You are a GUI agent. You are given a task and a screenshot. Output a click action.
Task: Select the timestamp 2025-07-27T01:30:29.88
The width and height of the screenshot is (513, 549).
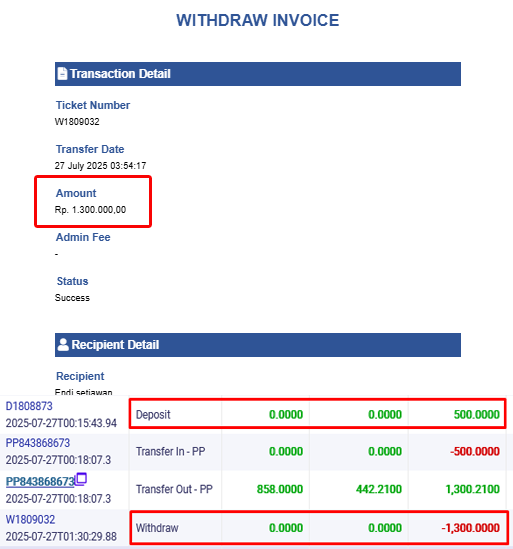pyautogui.click(x=61, y=537)
